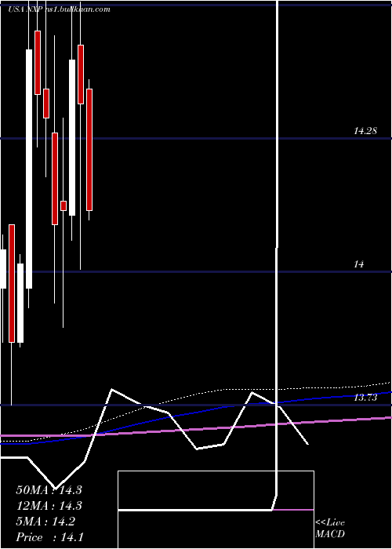Click the 13.73 price level label

coord(365,398)
